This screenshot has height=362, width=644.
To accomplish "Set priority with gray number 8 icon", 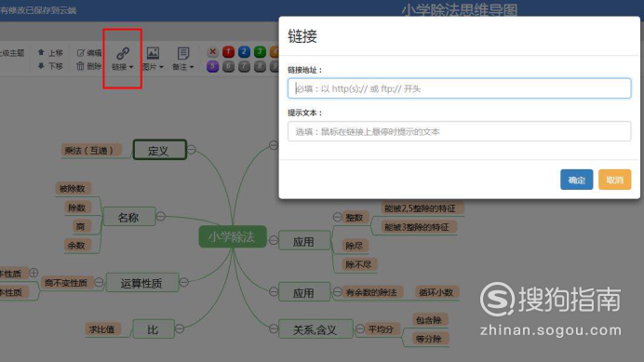I will [x=260, y=66].
